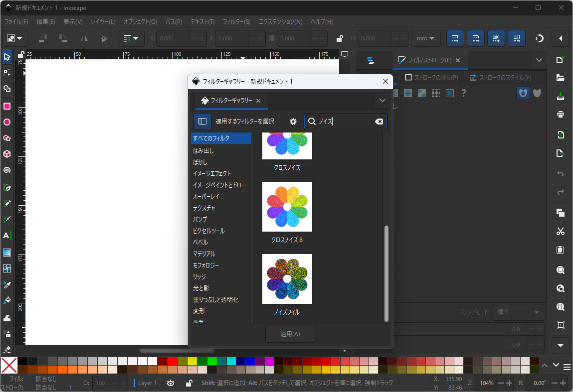Expand the docked panel tab menu chevron
573x392 pixels.
click(x=539, y=60)
